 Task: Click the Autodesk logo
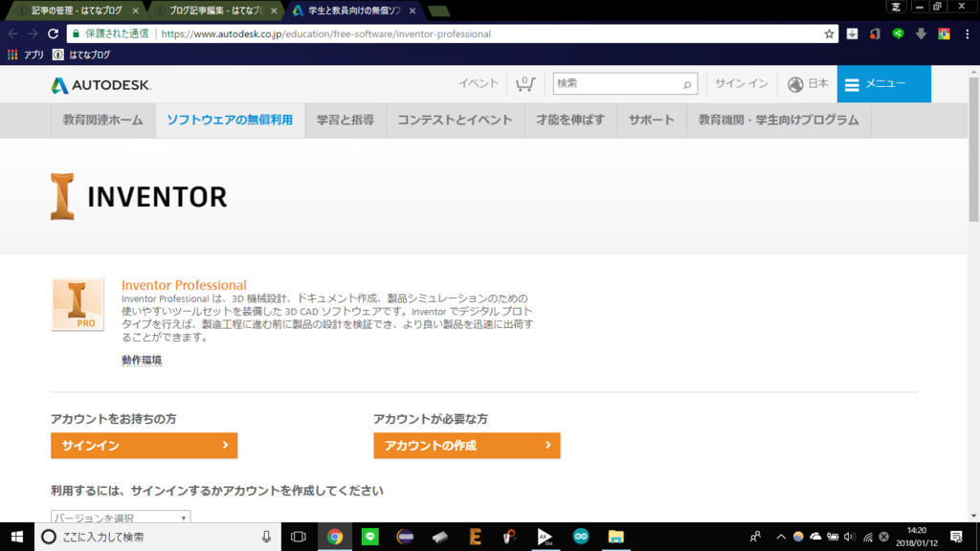pos(101,85)
